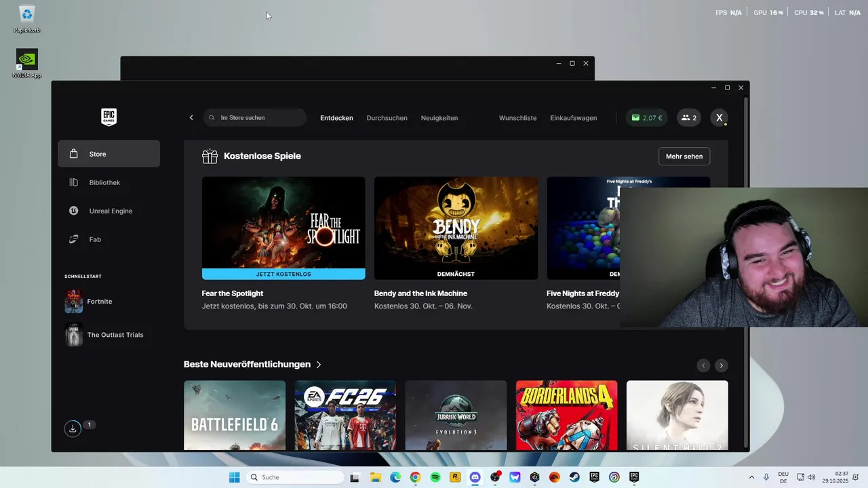Viewport: 868px width, 488px height.
Task: Switch to the Neuigkeiten tab
Action: click(439, 118)
